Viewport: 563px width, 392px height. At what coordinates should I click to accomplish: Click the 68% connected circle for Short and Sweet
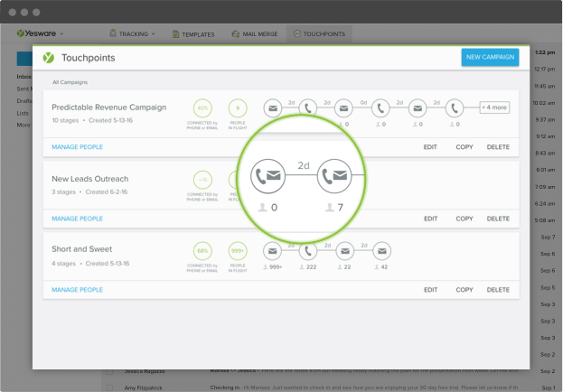[x=202, y=251]
